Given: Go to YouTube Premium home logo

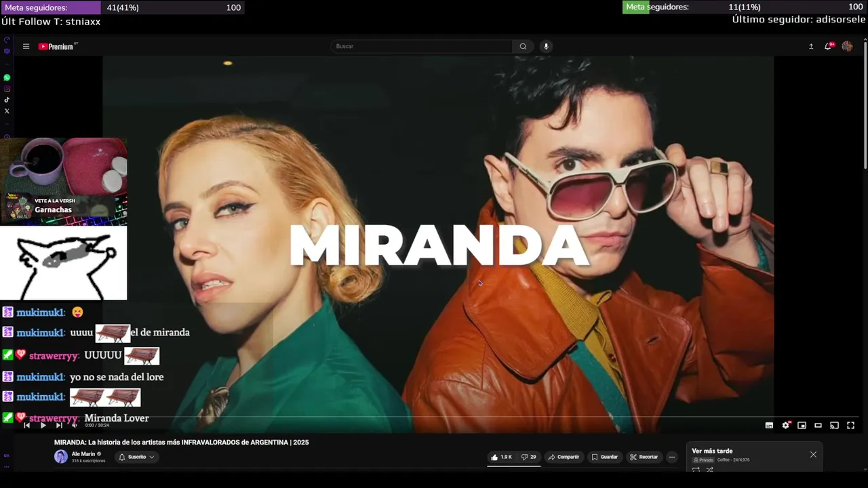Looking at the screenshot, I should coord(58,47).
